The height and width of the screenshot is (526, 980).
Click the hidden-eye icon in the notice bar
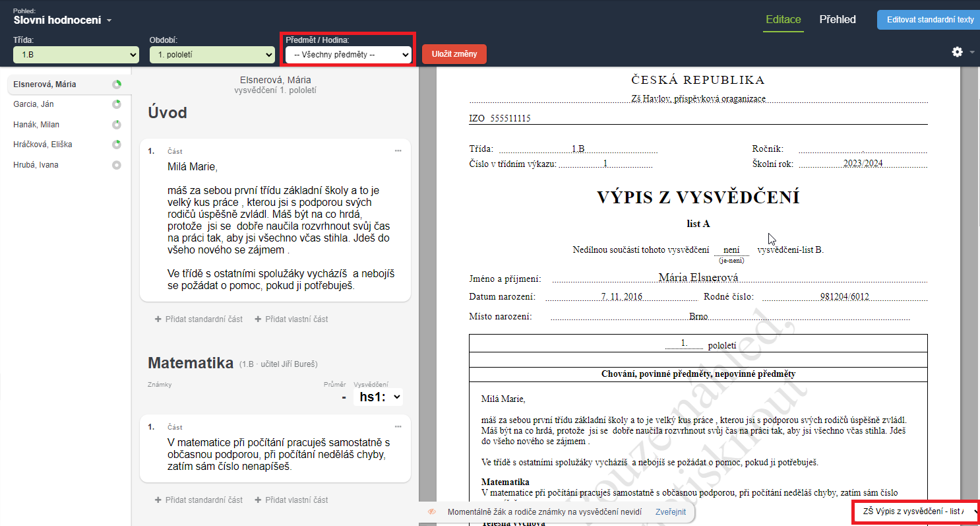432,512
